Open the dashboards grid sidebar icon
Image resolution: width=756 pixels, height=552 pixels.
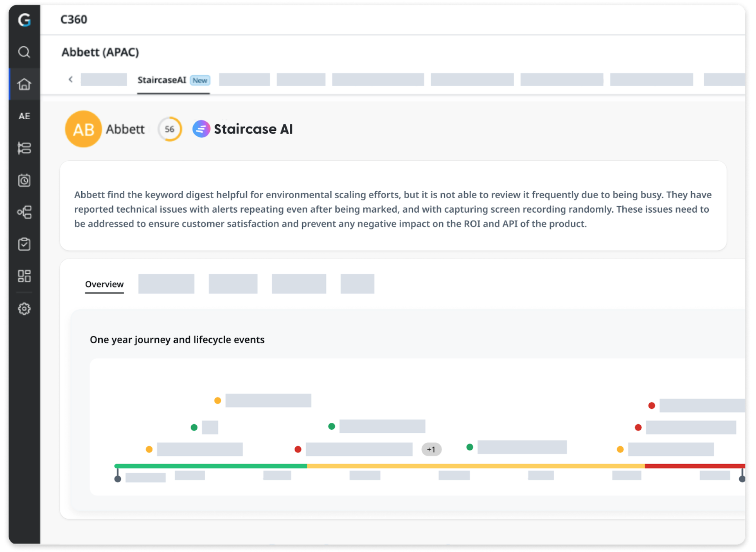coord(24,276)
